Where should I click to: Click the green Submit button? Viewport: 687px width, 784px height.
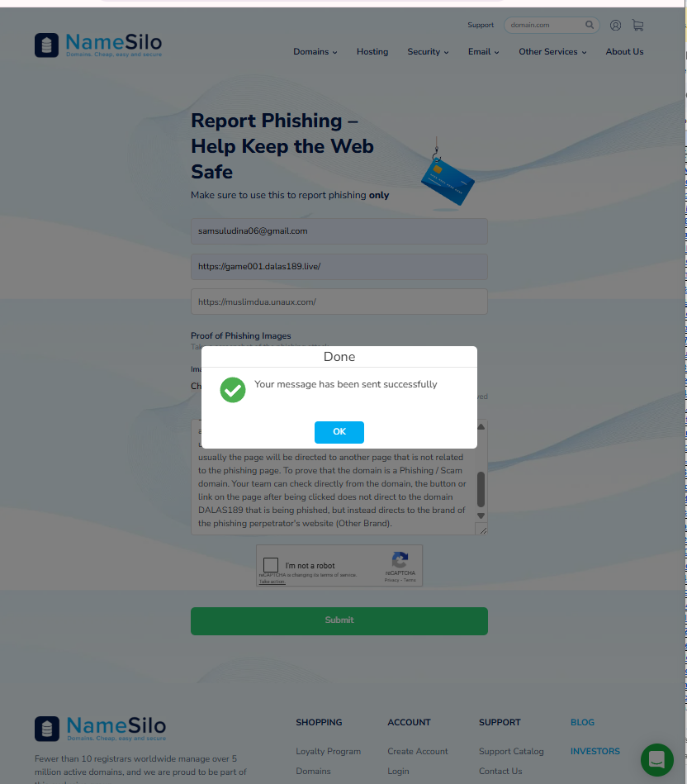339,621
